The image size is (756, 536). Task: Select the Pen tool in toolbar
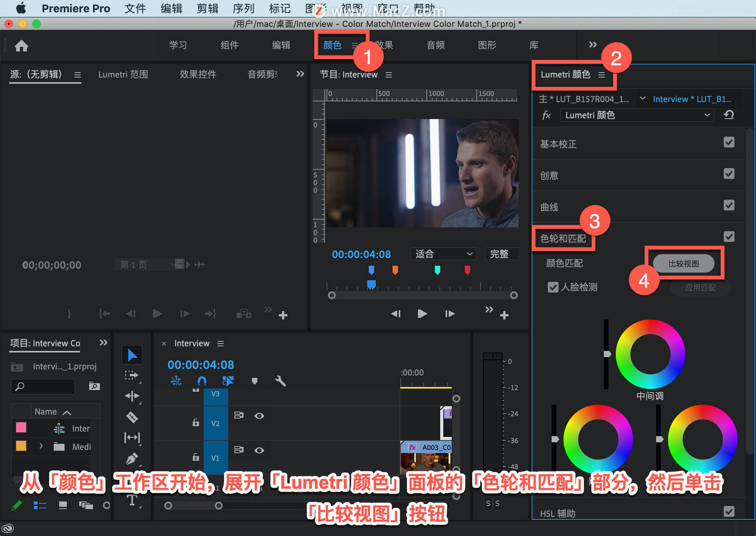132,458
